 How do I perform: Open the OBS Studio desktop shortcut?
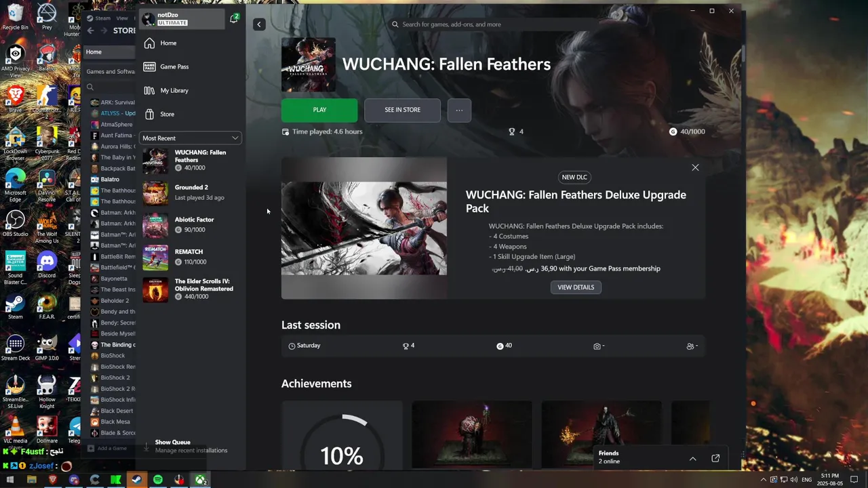pos(15,224)
